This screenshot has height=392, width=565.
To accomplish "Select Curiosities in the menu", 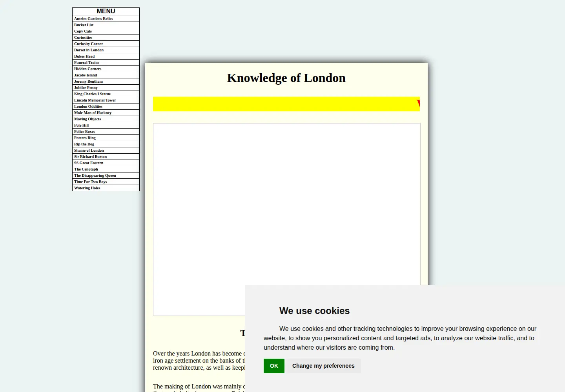I will tap(106, 38).
